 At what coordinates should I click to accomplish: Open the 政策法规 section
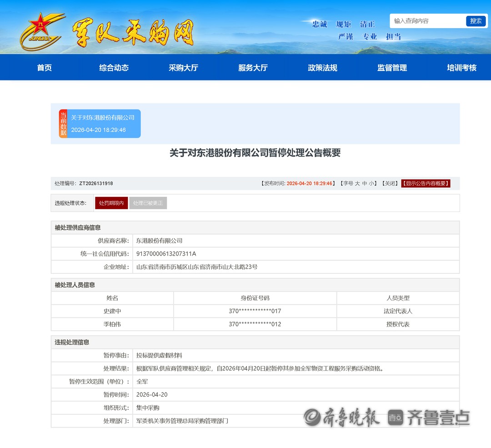(323, 68)
